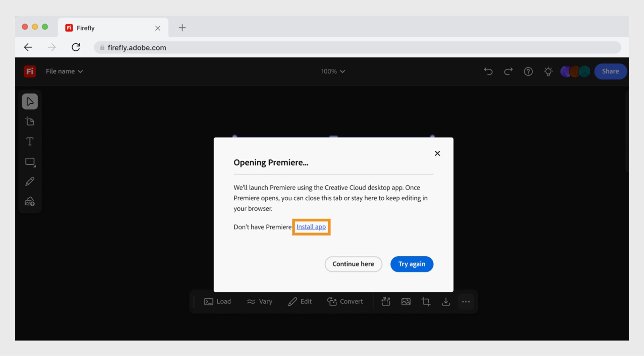The height and width of the screenshot is (356, 644).
Task: Click the add image icon in sidebar
Action: [x=30, y=201]
